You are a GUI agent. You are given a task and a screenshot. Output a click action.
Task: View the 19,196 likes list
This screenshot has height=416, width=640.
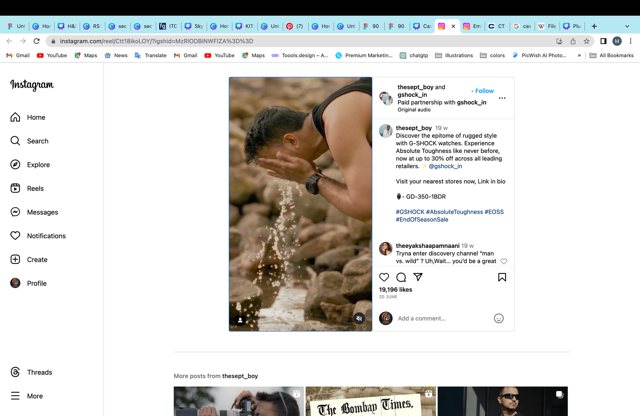tap(396, 289)
